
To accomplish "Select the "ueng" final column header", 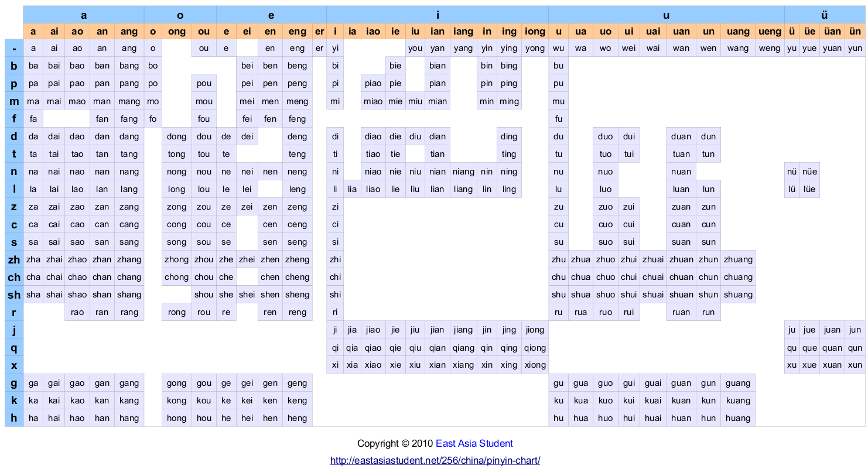I will (770, 31).
